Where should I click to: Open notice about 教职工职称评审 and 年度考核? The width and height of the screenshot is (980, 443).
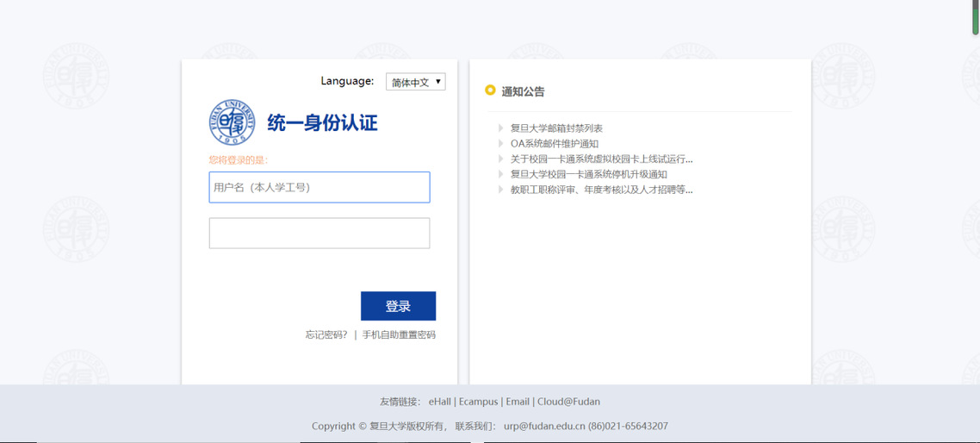[601, 190]
